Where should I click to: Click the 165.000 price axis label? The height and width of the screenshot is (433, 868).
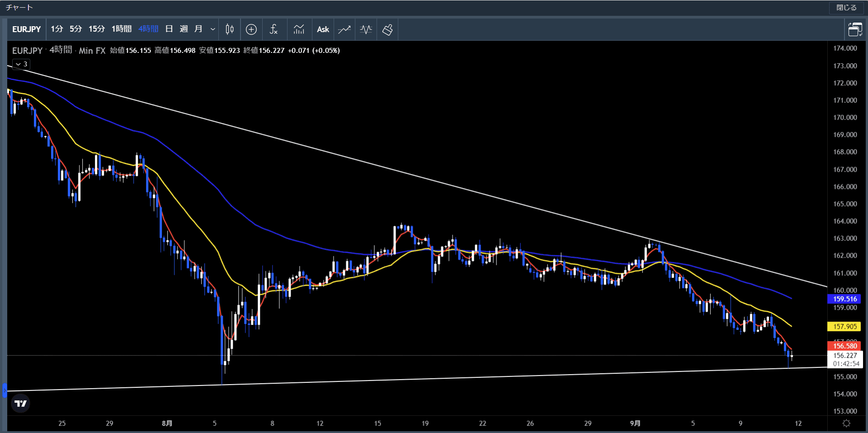click(845, 204)
